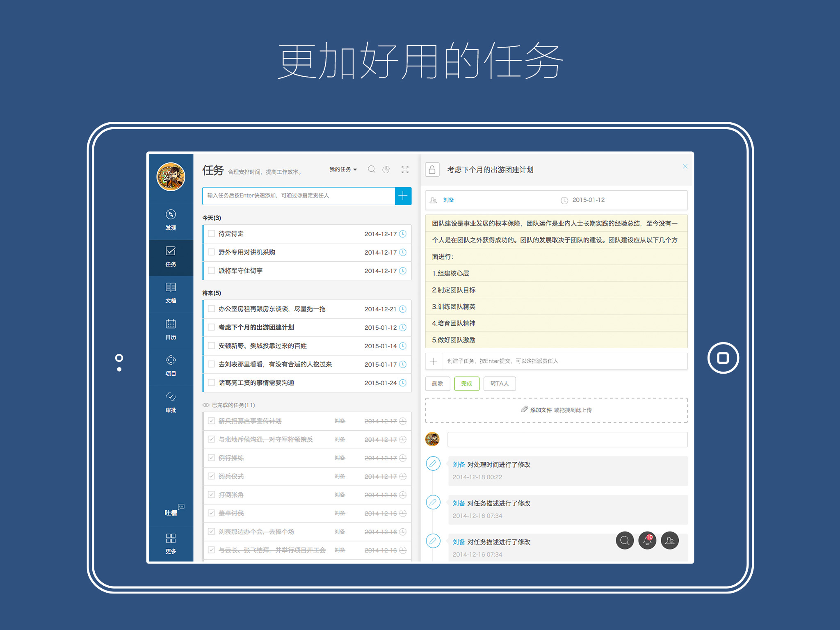Image resolution: width=840 pixels, height=630 pixels.
Task: Focus the 创建子任务 subtask input field
Action: coord(564,361)
